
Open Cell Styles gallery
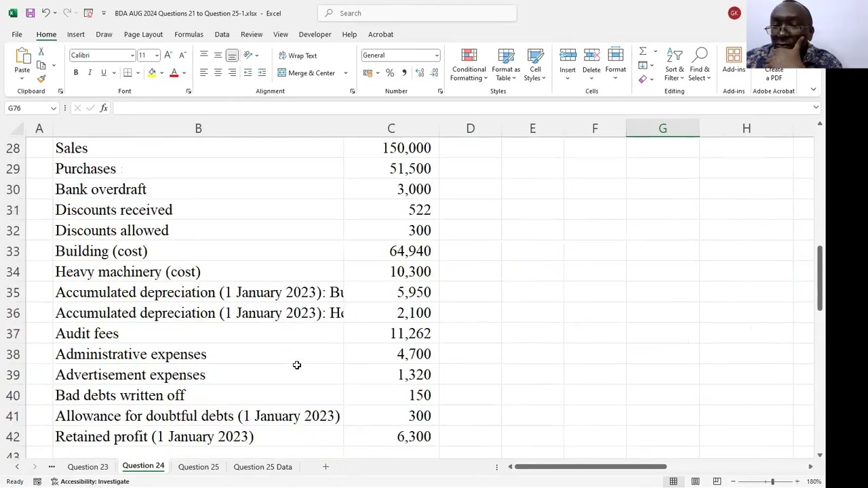(x=535, y=65)
